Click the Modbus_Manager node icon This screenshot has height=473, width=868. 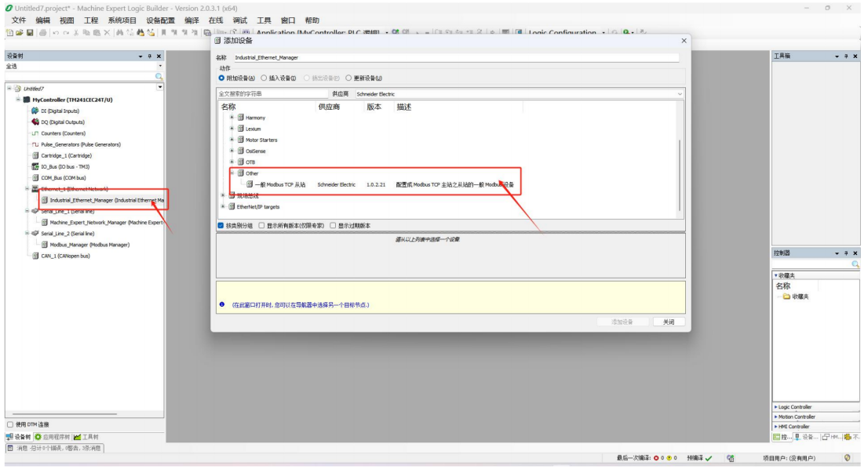44,245
